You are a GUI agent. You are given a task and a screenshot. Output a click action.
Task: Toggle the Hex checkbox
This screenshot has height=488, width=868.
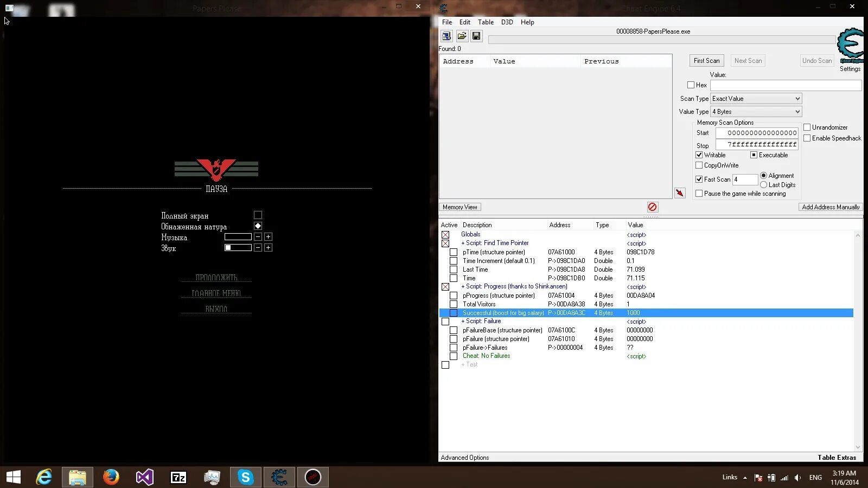pyautogui.click(x=691, y=85)
